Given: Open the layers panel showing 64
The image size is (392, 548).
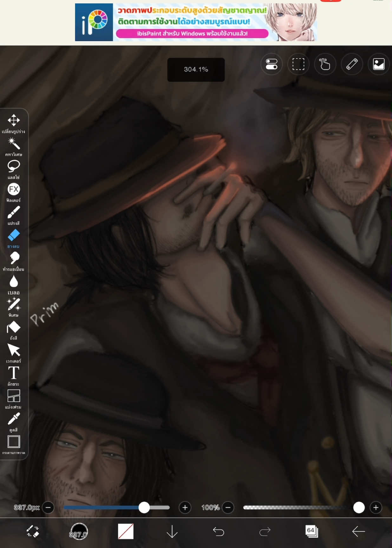Looking at the screenshot, I should click(311, 531).
